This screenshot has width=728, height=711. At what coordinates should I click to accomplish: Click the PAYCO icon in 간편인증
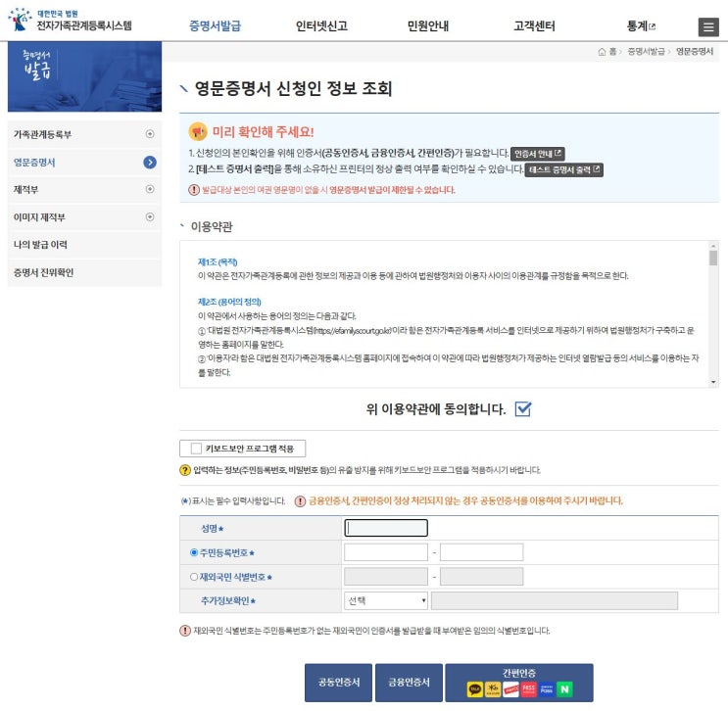coord(510,689)
